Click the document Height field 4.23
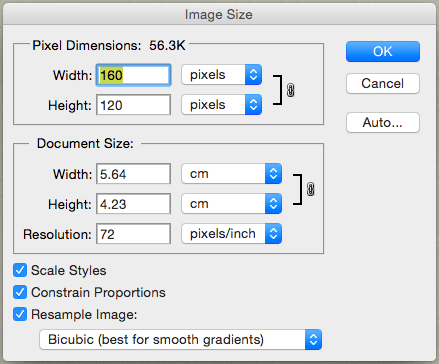 pyautogui.click(x=134, y=204)
